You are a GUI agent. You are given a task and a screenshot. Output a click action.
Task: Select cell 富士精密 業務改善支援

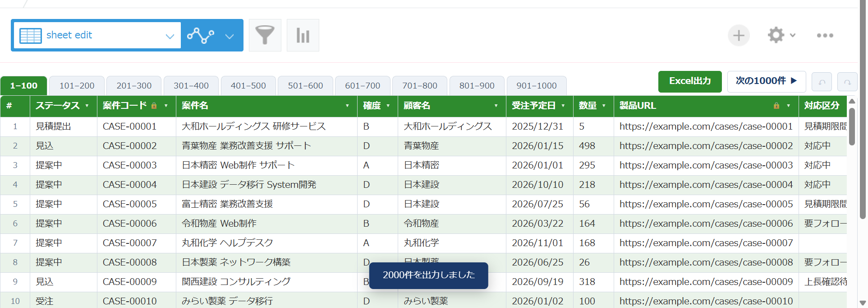point(267,204)
